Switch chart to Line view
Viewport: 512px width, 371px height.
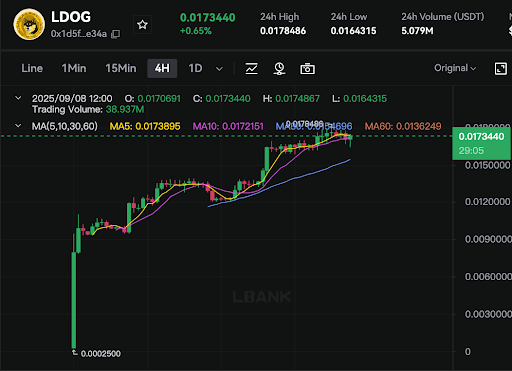pos(32,68)
